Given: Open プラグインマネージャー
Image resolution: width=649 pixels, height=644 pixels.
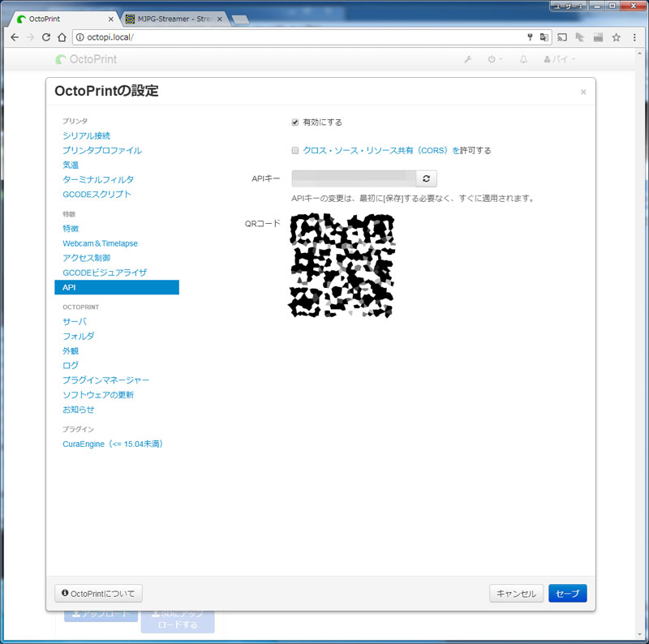Looking at the screenshot, I should [x=106, y=380].
